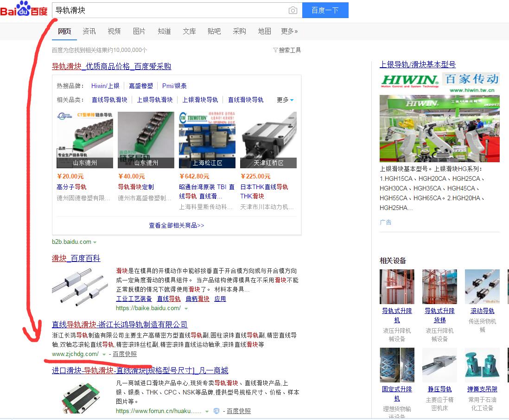Click the 百度百科 slider bearings thumbnail

80,288
